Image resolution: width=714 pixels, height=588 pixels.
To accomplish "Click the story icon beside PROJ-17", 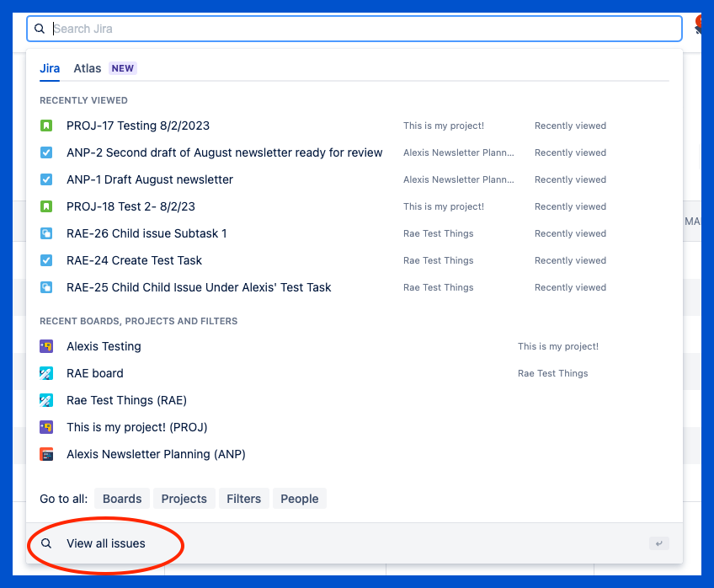I will [46, 126].
